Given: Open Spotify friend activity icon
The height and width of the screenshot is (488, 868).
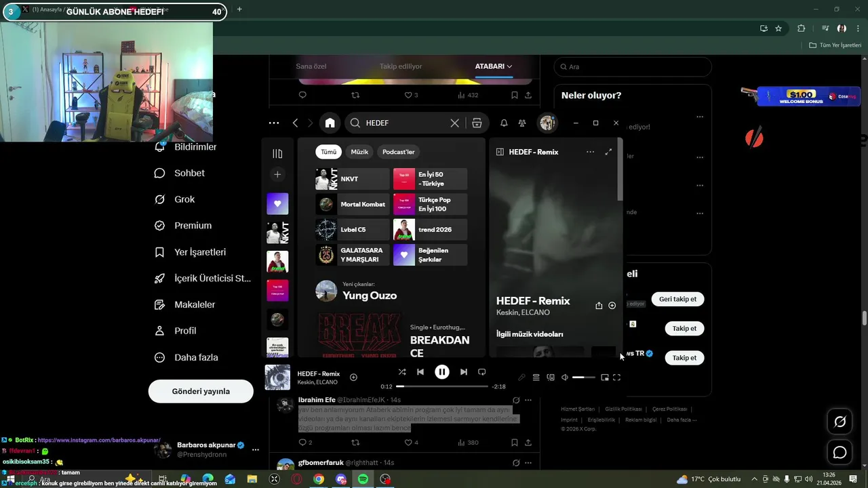Looking at the screenshot, I should click(x=522, y=123).
